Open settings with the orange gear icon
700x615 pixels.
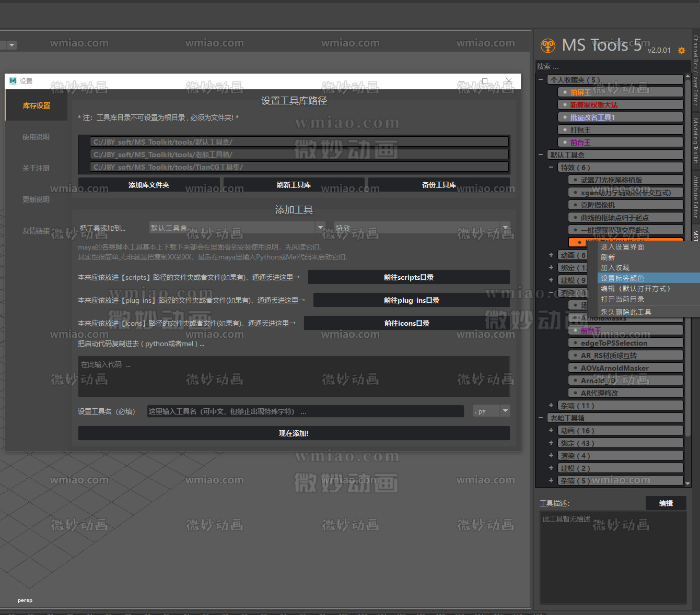[x=681, y=51]
